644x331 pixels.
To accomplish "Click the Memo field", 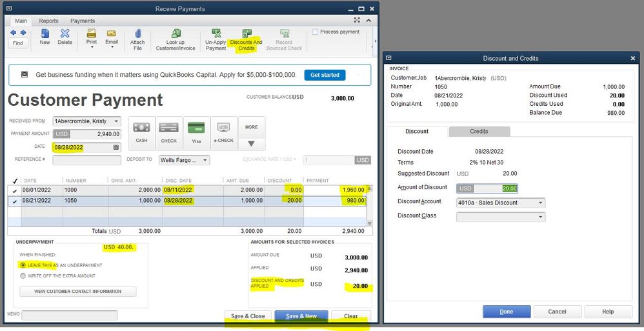I will click(x=70, y=316).
